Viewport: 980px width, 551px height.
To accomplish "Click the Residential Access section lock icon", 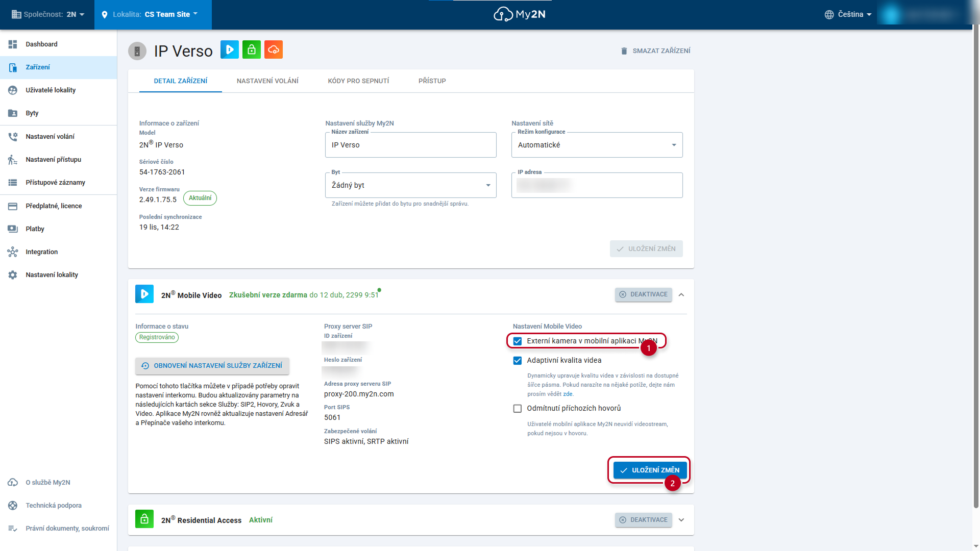I will [x=144, y=519].
